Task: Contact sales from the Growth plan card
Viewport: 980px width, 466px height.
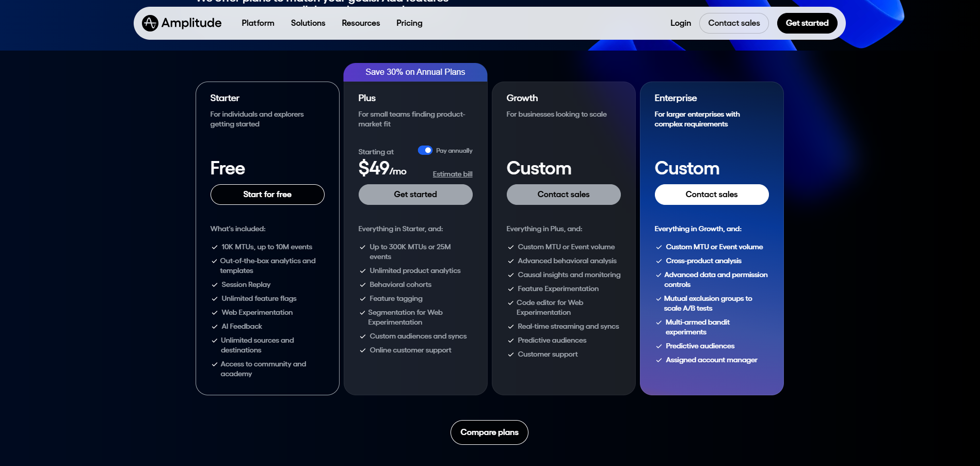Action: [x=563, y=195]
